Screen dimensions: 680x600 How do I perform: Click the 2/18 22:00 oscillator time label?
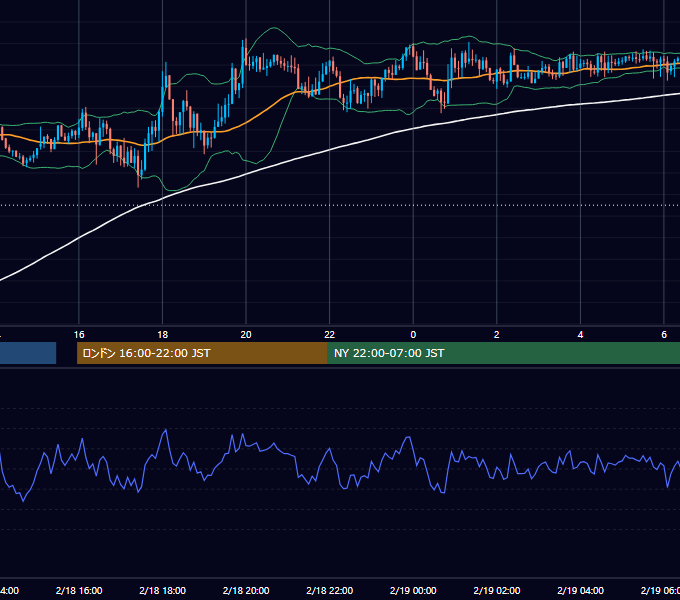pyautogui.click(x=330, y=590)
